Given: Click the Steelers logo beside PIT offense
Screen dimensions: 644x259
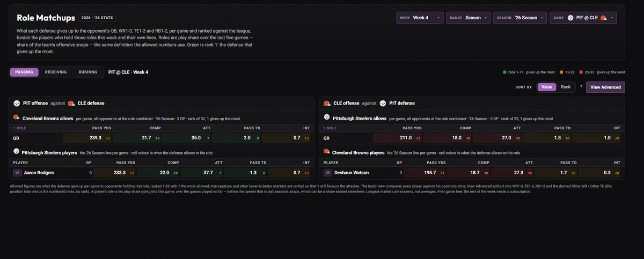Looking at the screenshot, I should [x=16, y=103].
